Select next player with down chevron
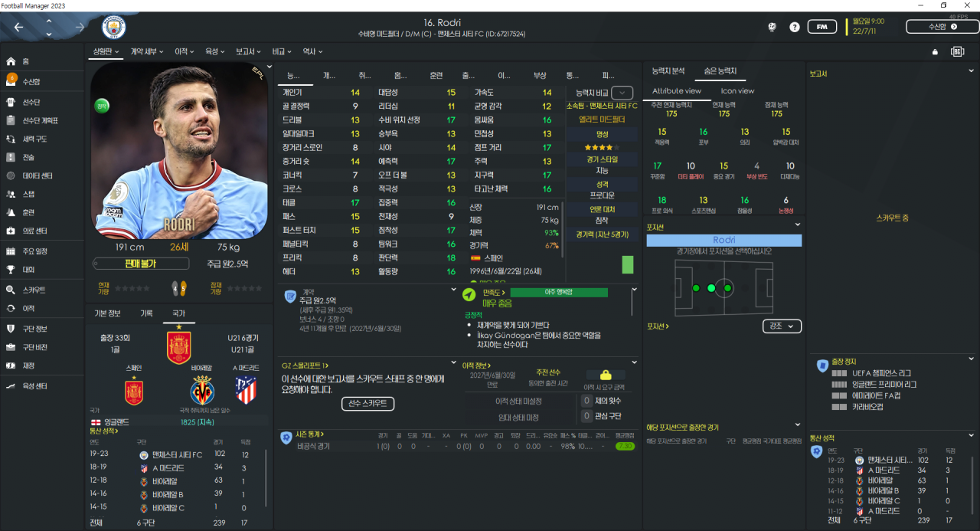The width and height of the screenshot is (980, 531). tap(49, 34)
